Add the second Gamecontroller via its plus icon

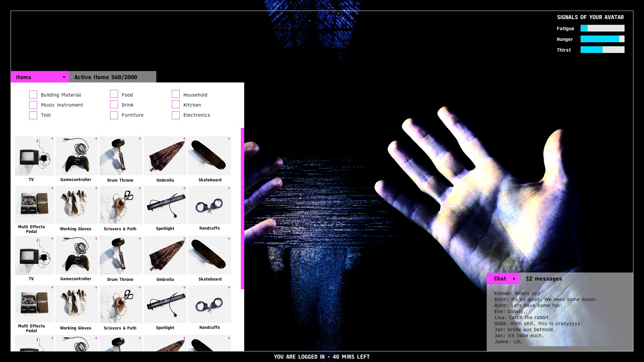click(96, 238)
